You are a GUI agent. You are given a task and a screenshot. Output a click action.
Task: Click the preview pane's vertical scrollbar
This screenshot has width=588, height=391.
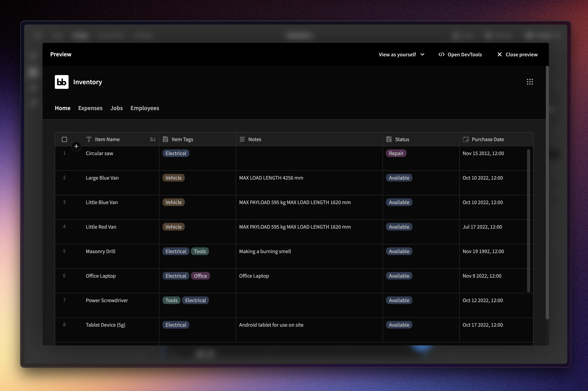pyautogui.click(x=547, y=192)
